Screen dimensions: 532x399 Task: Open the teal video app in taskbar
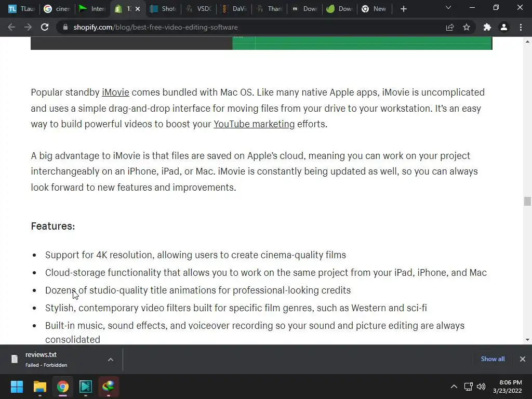click(x=86, y=387)
